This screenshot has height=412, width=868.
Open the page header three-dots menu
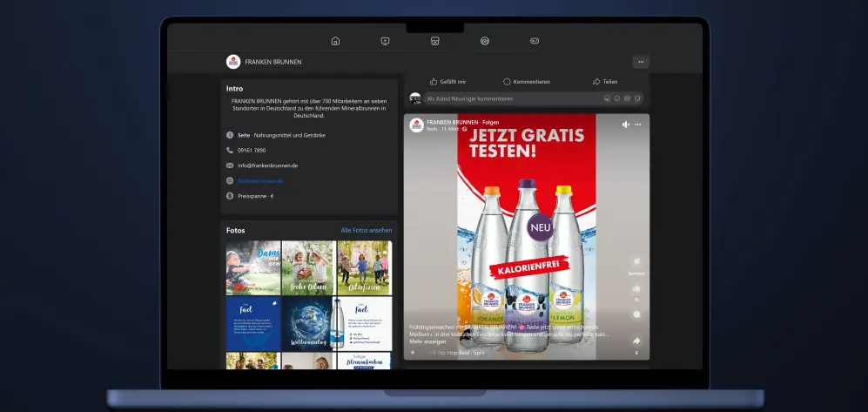(x=641, y=62)
